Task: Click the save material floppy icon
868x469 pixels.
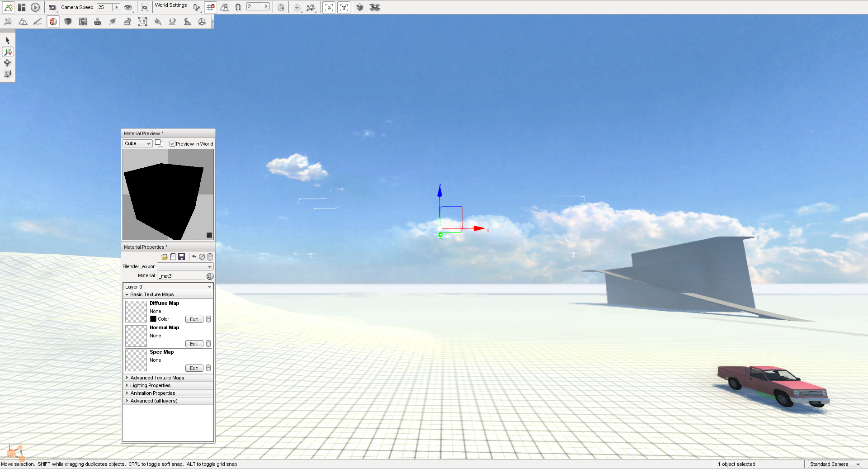Action: [181, 257]
